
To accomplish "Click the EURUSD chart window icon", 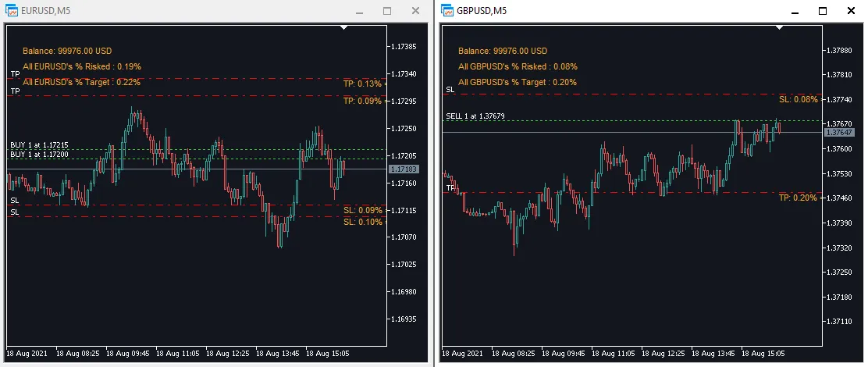I will pyautogui.click(x=11, y=11).
